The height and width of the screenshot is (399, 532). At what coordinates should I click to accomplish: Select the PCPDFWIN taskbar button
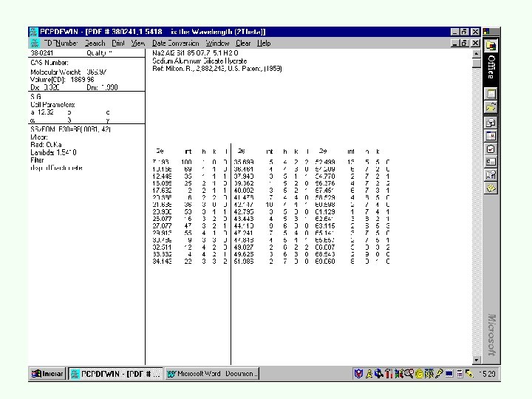[x=116, y=374]
